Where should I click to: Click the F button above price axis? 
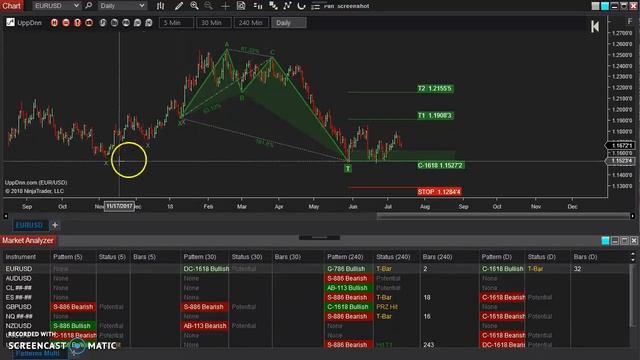click(x=629, y=21)
